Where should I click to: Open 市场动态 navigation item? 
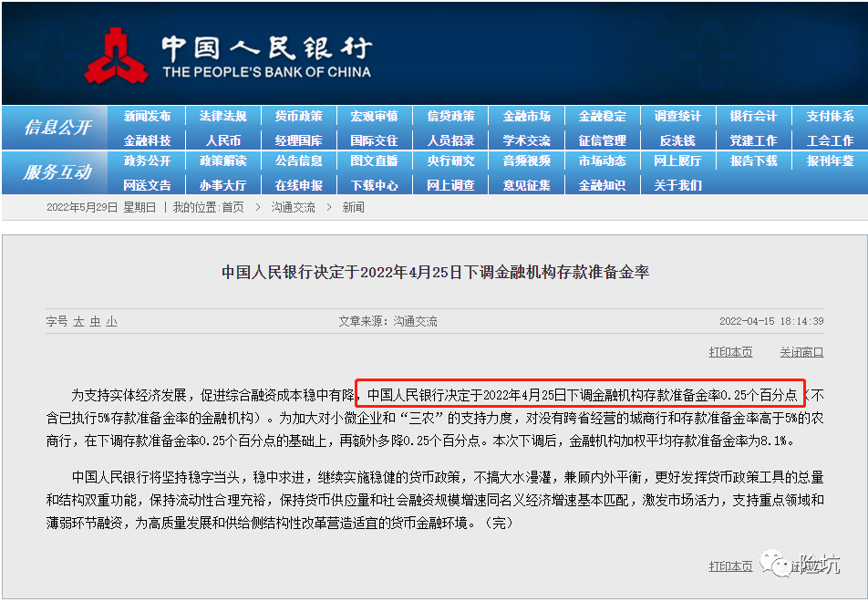603,161
